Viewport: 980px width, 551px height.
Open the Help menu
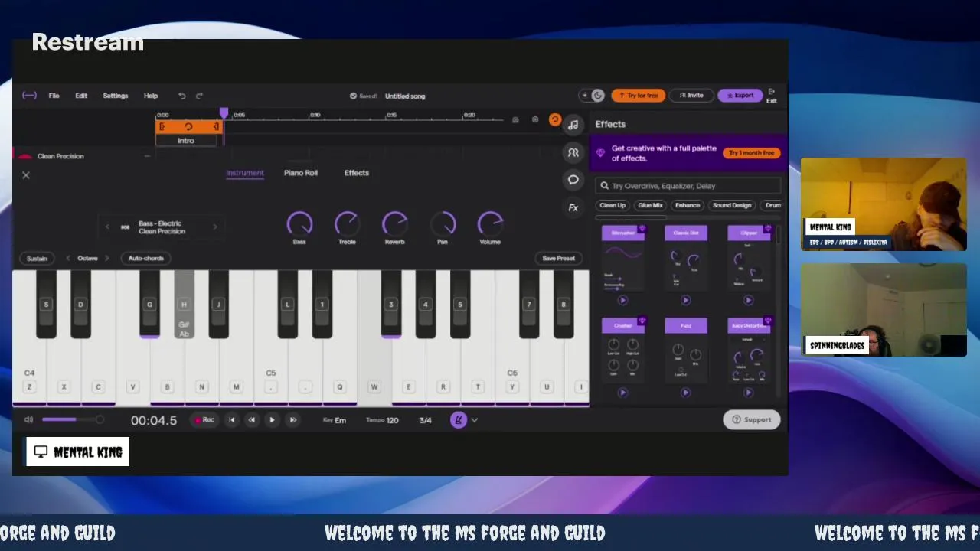[x=151, y=96]
